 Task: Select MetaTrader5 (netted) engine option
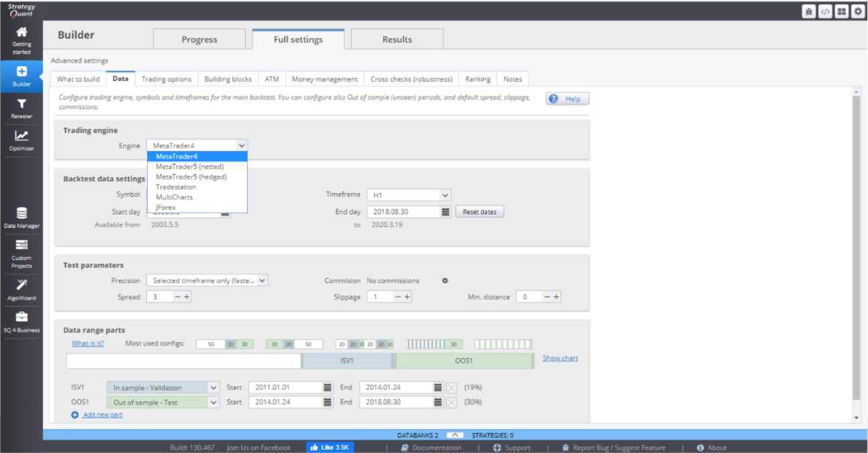pos(197,166)
